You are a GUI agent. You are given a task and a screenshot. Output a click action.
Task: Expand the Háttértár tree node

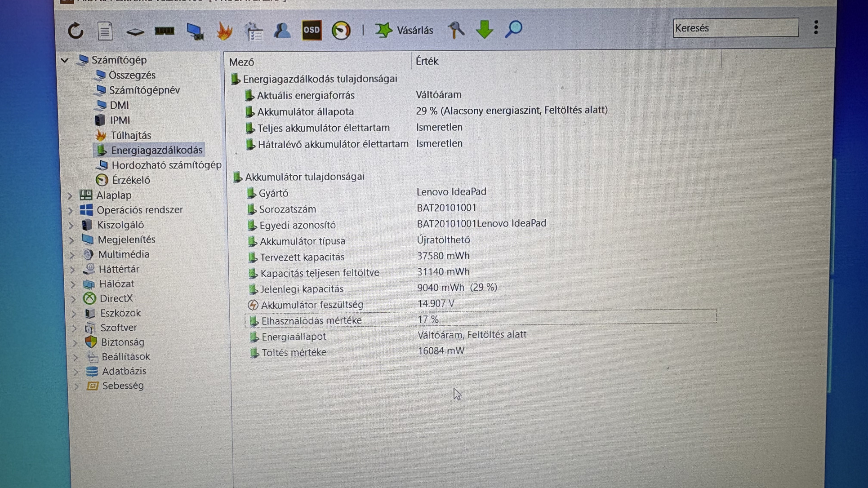click(x=72, y=270)
